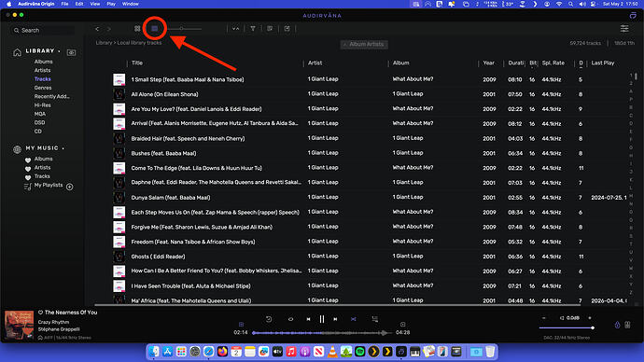Viewport: 644px width, 362px height.
Task: Go forward with the right navigation arrow
Action: click(109, 29)
